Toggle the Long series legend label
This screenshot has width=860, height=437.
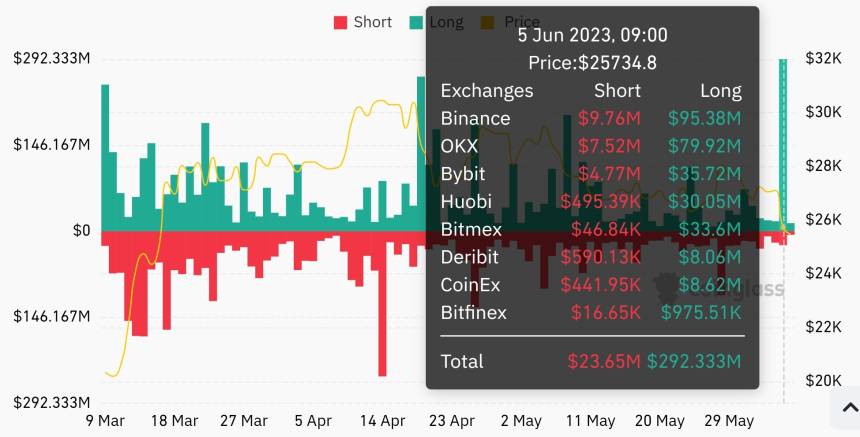pos(445,22)
